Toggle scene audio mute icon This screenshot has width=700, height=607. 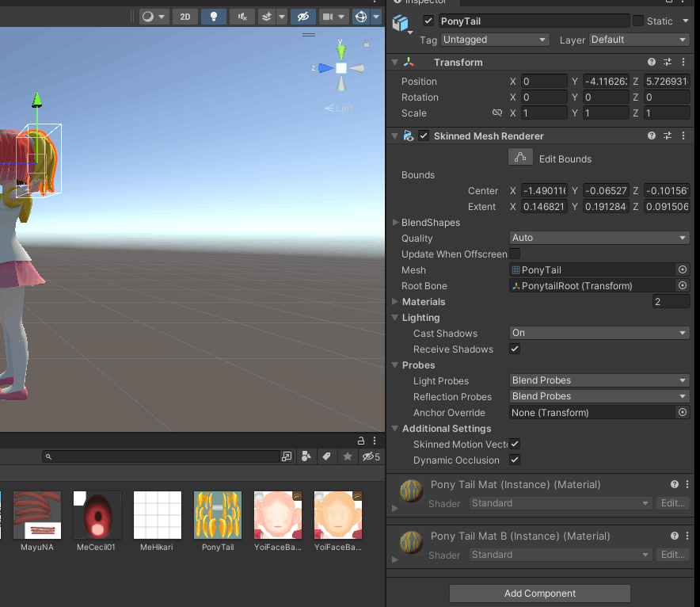point(242,17)
